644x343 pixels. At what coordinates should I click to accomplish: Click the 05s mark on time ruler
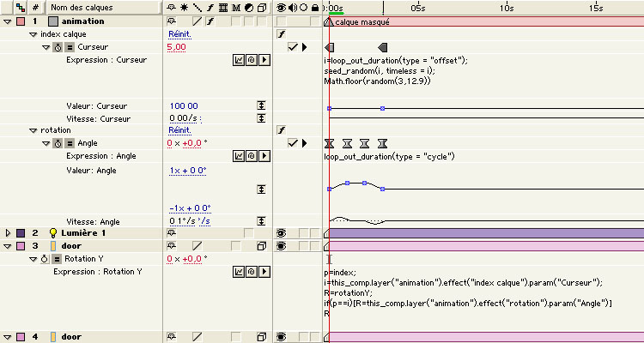pos(417,8)
